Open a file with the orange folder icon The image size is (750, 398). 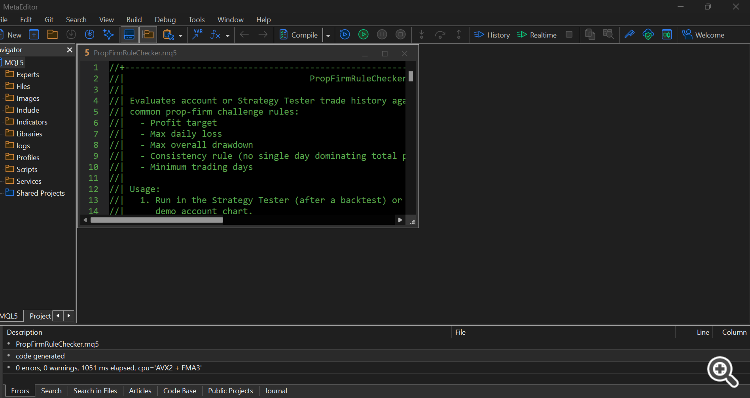click(52, 34)
